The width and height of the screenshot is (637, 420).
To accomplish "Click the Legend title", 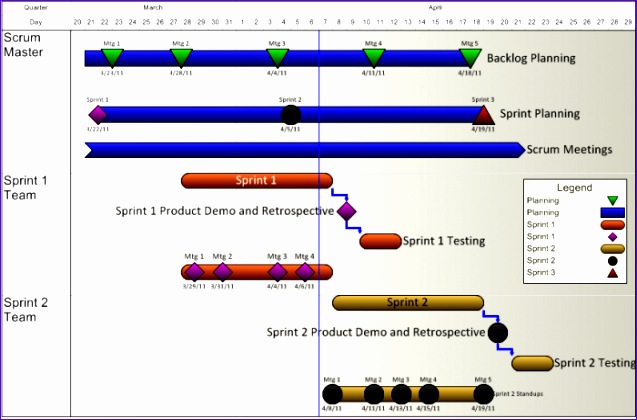I will 574,188.
